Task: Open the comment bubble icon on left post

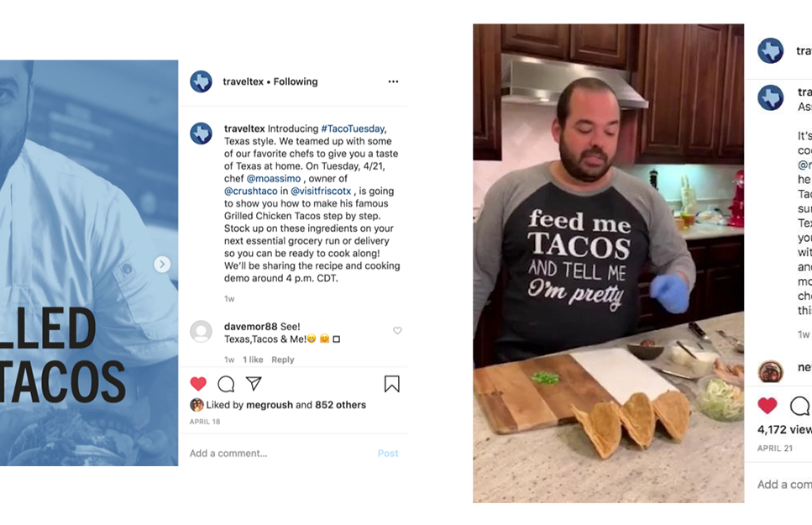Action: [x=227, y=384]
